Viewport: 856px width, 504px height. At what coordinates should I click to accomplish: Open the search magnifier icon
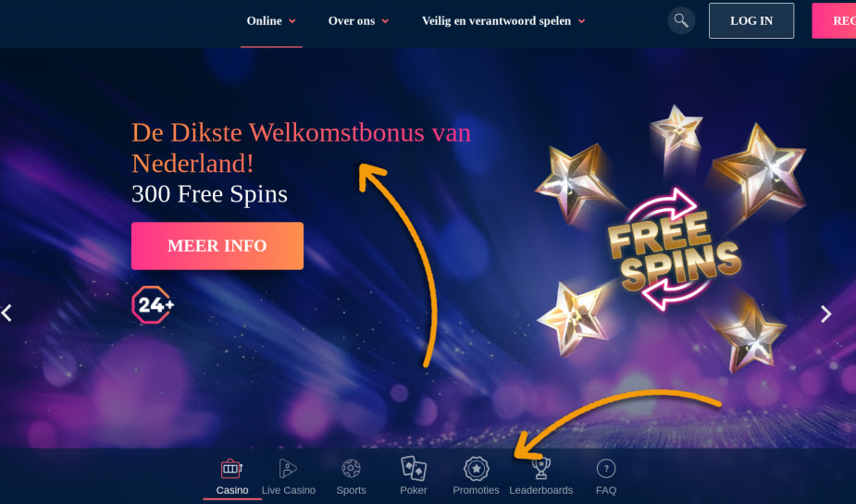pos(681,20)
